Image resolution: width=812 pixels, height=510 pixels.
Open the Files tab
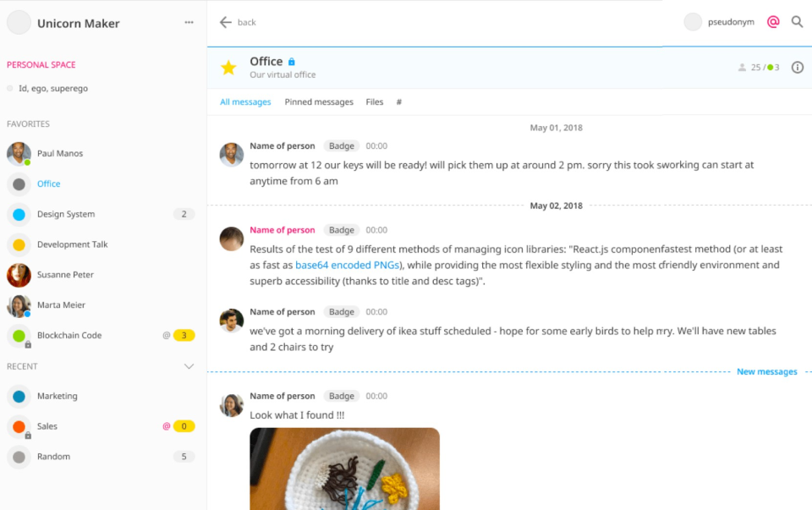(x=375, y=102)
